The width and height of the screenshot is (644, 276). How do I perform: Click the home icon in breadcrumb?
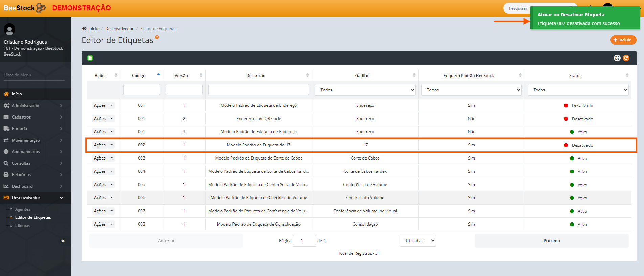coord(84,29)
